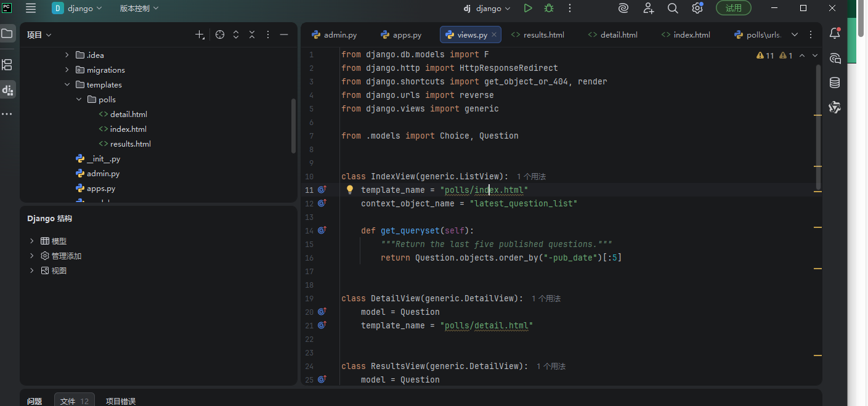Click the gutter icon on line 20
This screenshot has height=406, width=868.
tap(322, 312)
